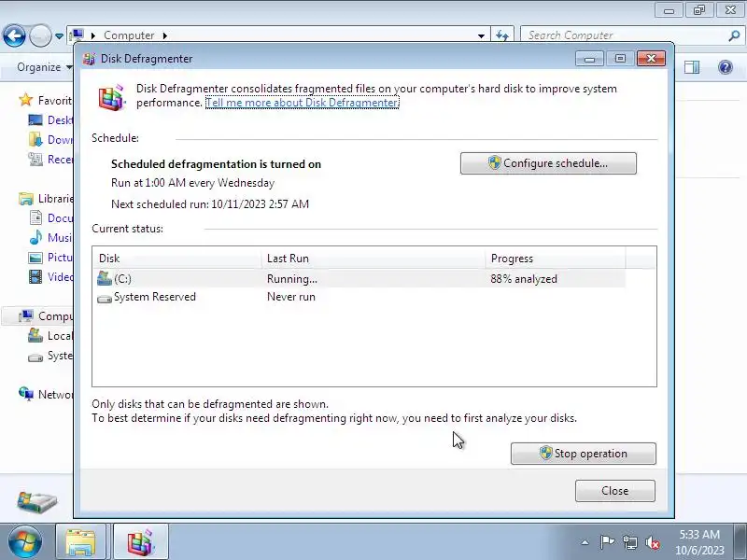Click the drive icon in Explorer details pane
The width and height of the screenshot is (747, 560).
click(x=36, y=501)
